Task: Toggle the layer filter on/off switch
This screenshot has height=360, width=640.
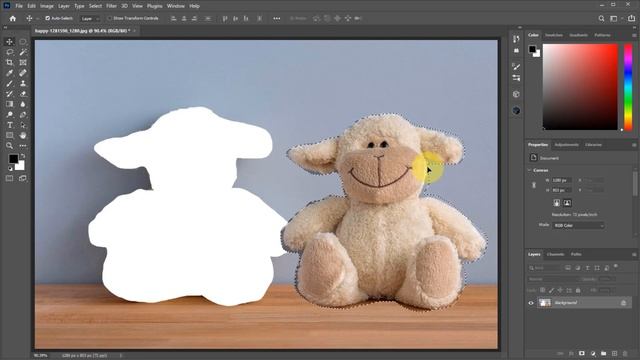Action: pyautogui.click(x=616, y=267)
